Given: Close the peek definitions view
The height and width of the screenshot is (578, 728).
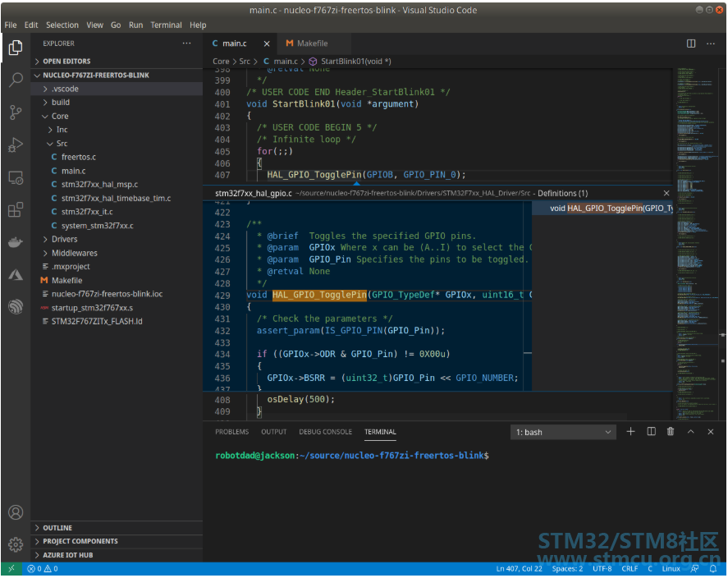Looking at the screenshot, I should [x=666, y=193].
